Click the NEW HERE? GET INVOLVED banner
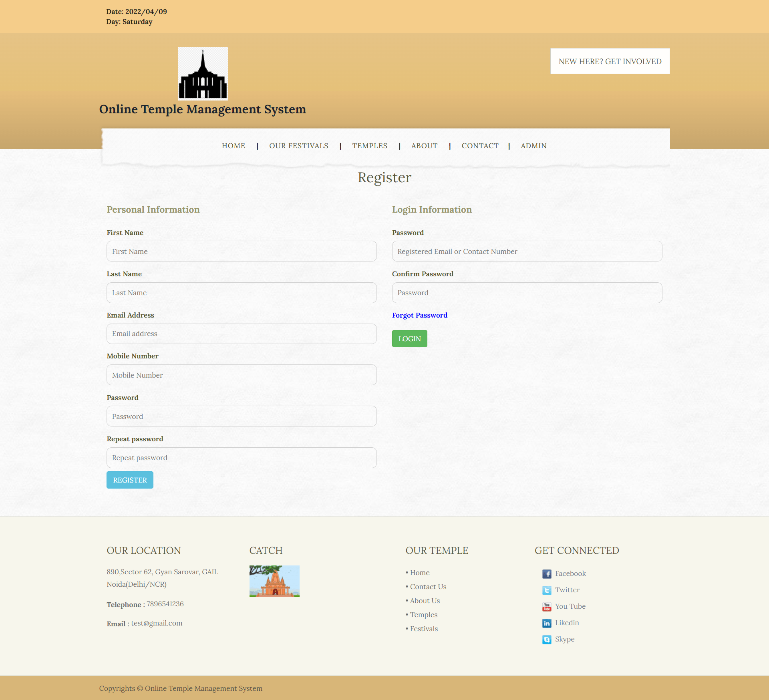Viewport: 769px width, 700px height. click(610, 61)
